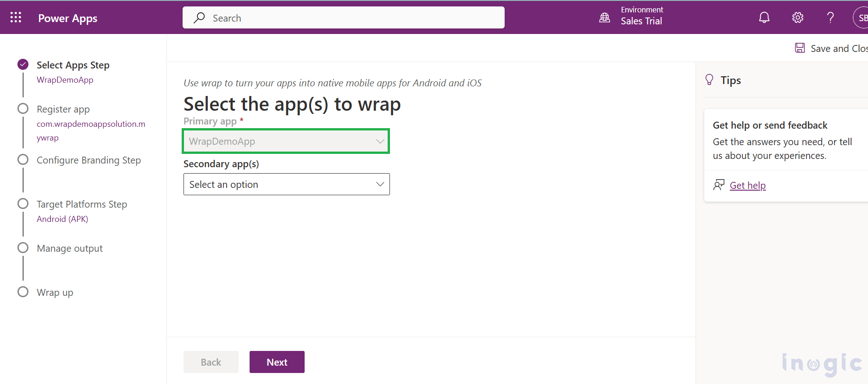Click the Primary app label
The width and height of the screenshot is (868, 384).
click(210, 121)
